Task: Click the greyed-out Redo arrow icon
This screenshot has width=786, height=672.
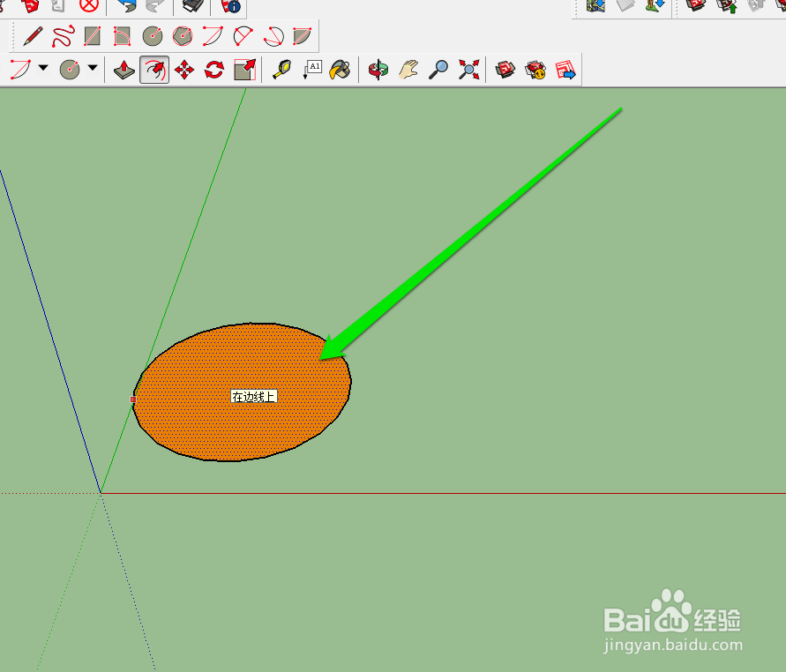Action: coord(155,5)
